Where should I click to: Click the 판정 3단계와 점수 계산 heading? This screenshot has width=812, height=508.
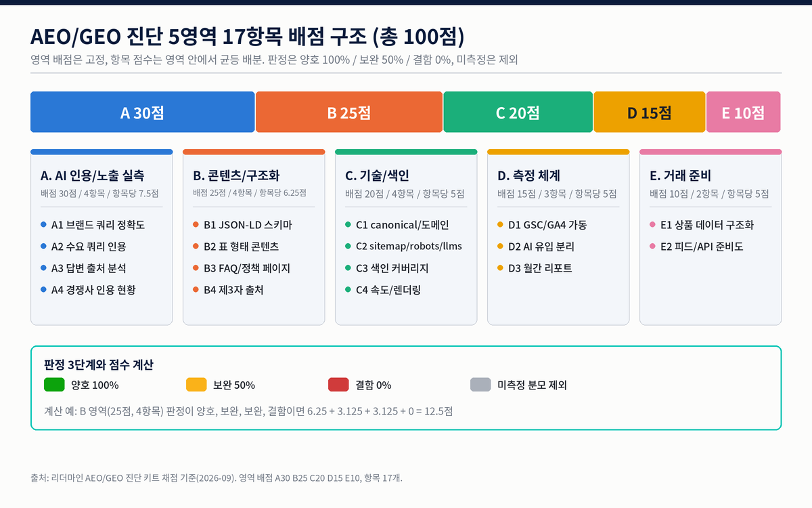99,364
